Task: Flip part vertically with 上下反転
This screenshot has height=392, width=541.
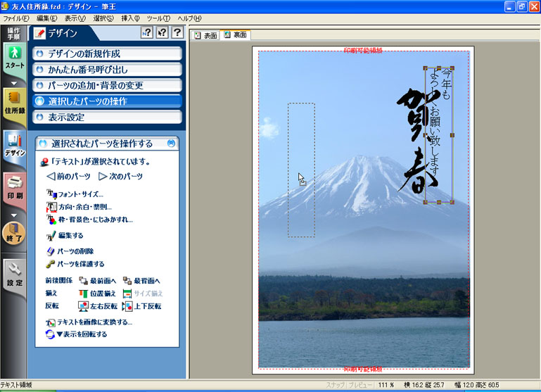Action: coord(141,306)
